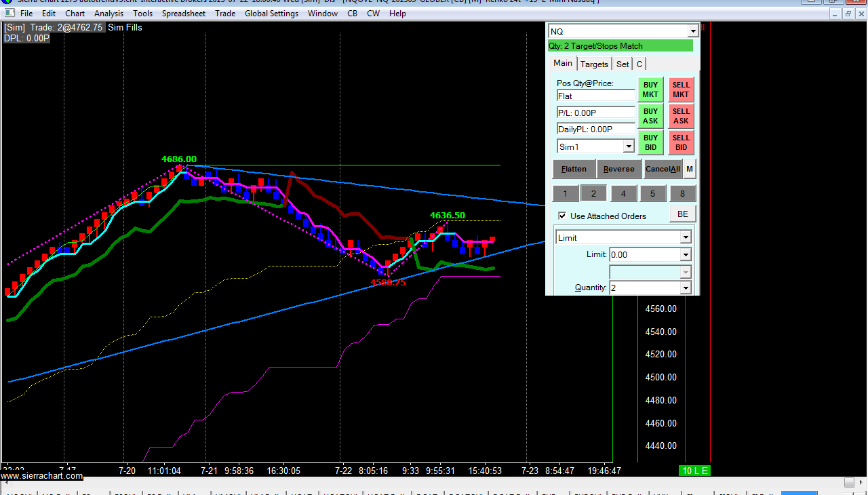The image size is (868, 495).
Task: Click the 4636.50 swing high label
Action: [448, 216]
